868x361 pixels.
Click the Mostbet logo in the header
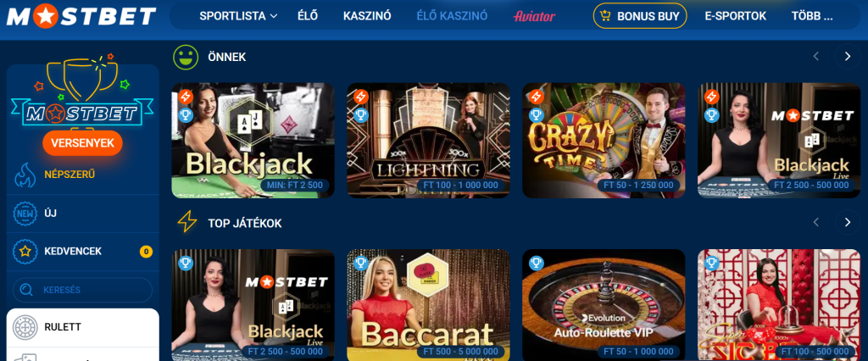coord(81,17)
